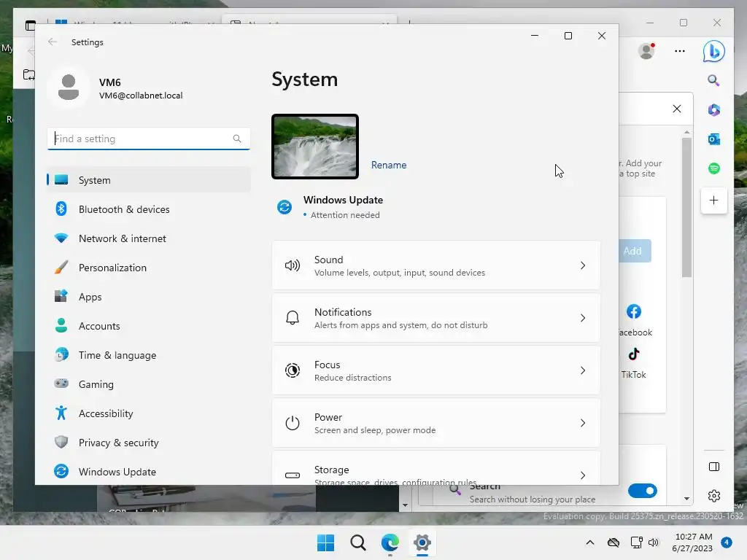Click the Edge sidebar settings gear
The image size is (747, 560).
click(x=713, y=496)
